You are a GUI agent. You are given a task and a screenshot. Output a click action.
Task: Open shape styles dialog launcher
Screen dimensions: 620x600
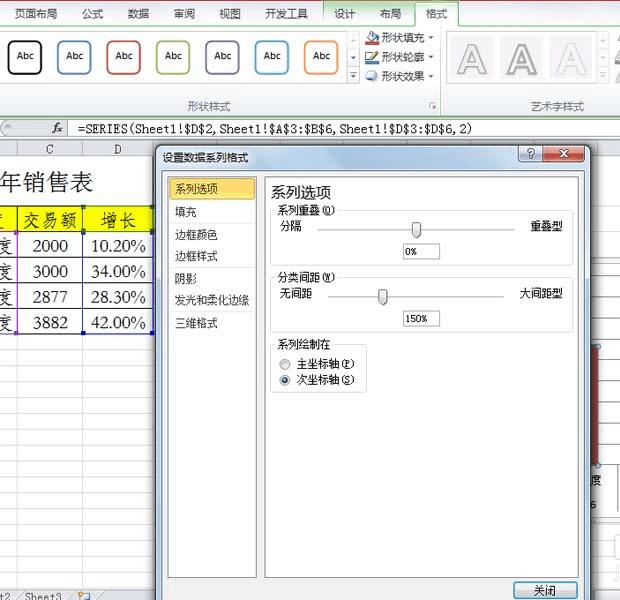433,106
